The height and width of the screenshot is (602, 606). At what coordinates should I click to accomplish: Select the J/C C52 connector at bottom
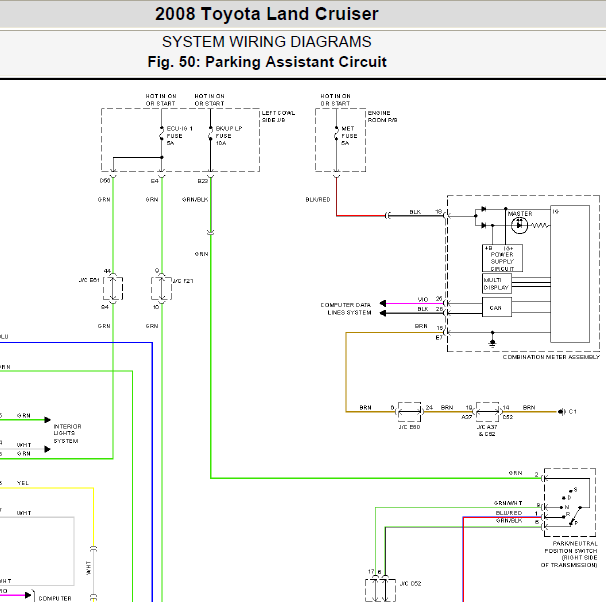click(x=380, y=590)
